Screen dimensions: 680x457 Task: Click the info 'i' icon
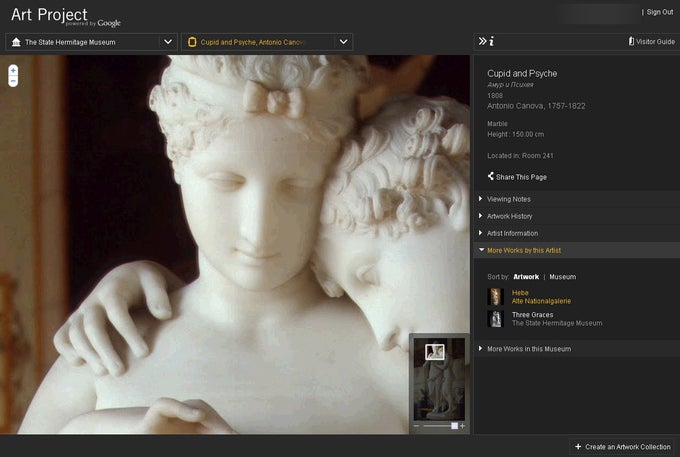491,42
